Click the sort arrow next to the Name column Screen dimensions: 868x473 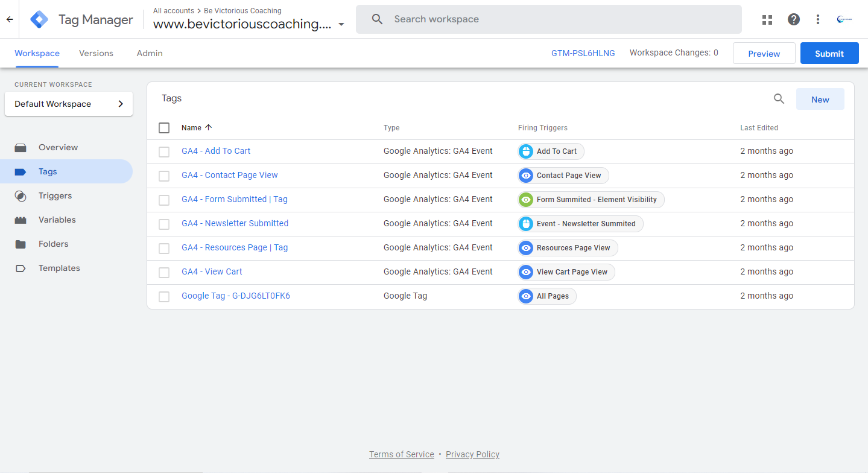[x=209, y=127]
